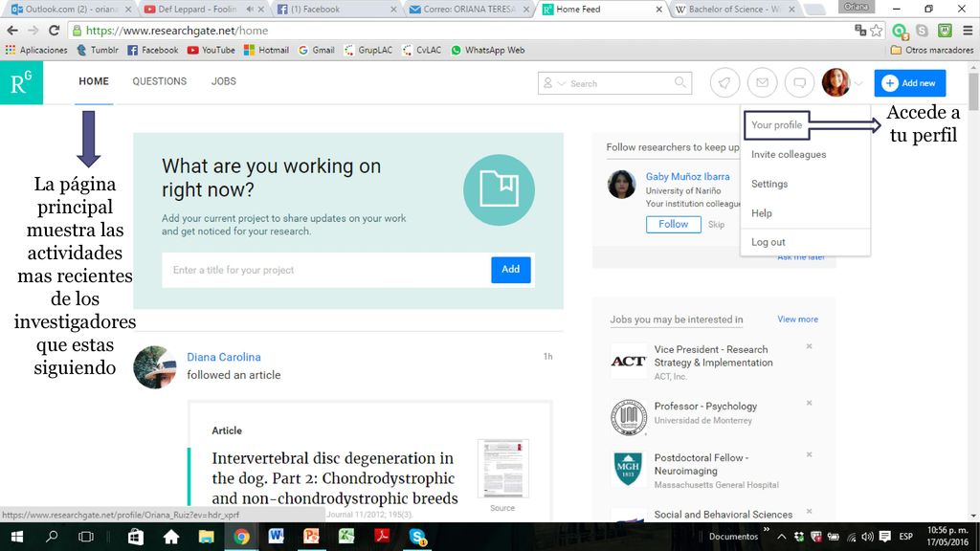Reload the page with refresh icon
This screenshot has width=980, height=551.
tap(55, 30)
